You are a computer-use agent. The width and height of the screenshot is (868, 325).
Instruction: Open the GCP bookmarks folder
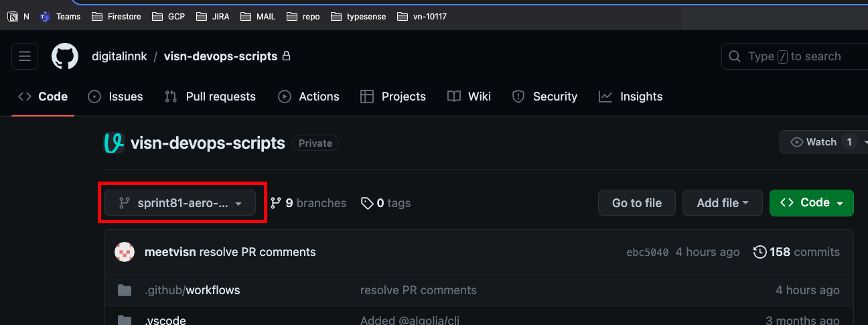coord(168,17)
